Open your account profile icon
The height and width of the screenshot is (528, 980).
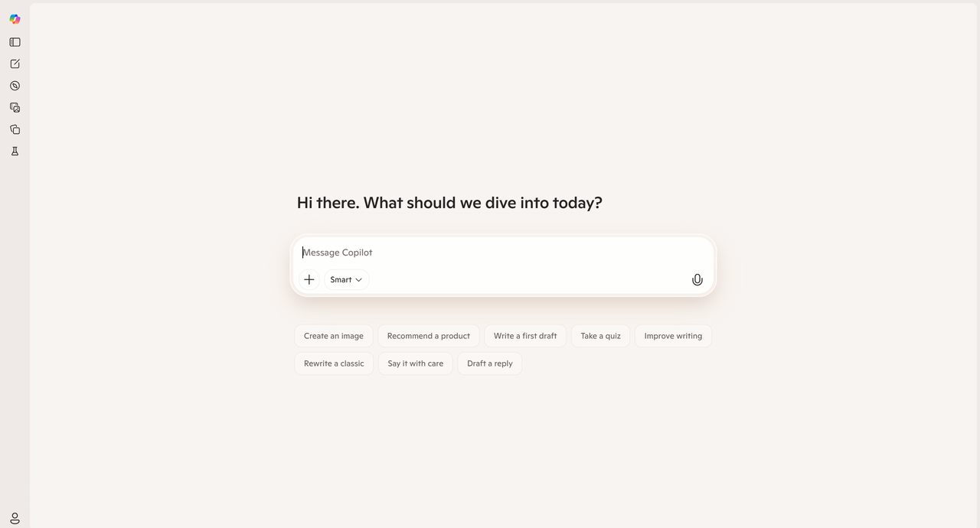[x=15, y=517]
